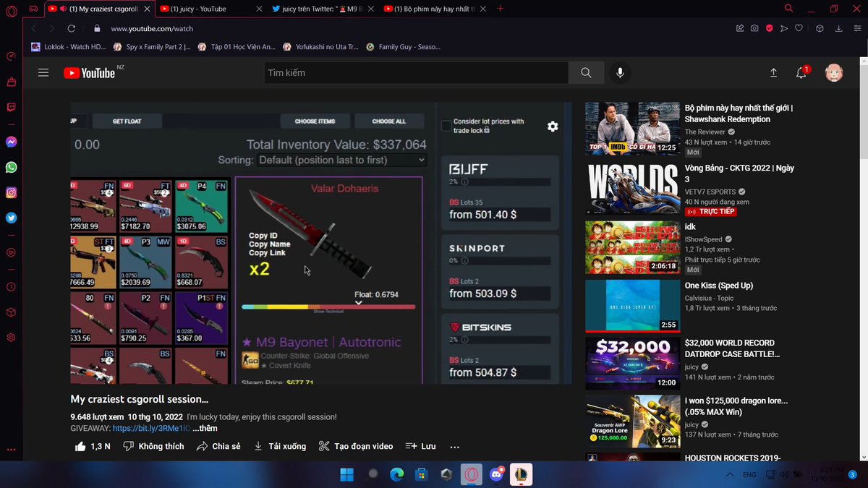Open GX Corner gamepad icon
The image size is (868, 488).
pos(33,9)
